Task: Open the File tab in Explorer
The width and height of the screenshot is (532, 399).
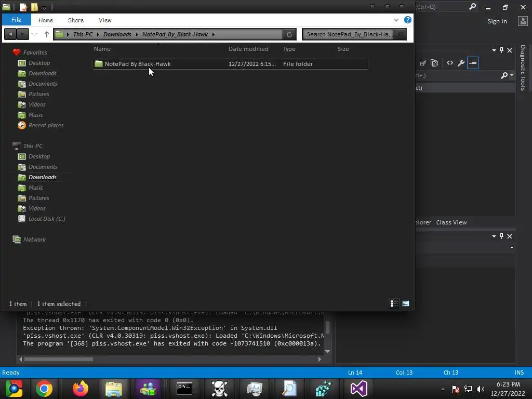Action: tap(16, 20)
